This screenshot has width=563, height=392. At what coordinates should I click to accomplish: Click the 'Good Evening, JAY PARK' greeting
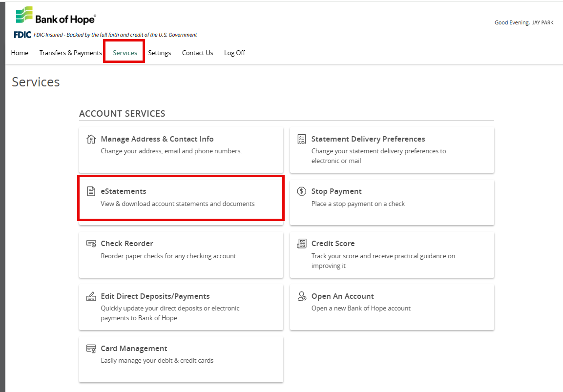pos(524,22)
